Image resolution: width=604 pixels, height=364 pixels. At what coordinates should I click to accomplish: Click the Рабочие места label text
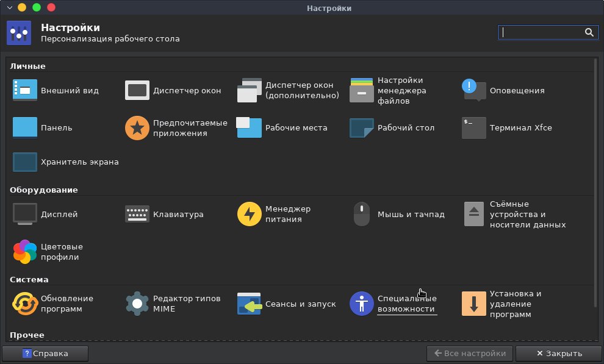[297, 128]
